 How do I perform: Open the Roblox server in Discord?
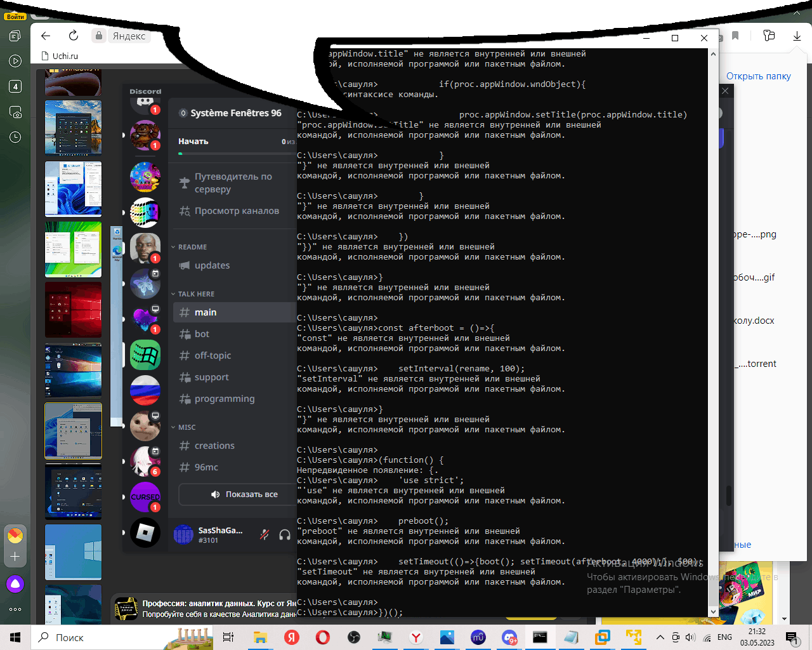(145, 533)
